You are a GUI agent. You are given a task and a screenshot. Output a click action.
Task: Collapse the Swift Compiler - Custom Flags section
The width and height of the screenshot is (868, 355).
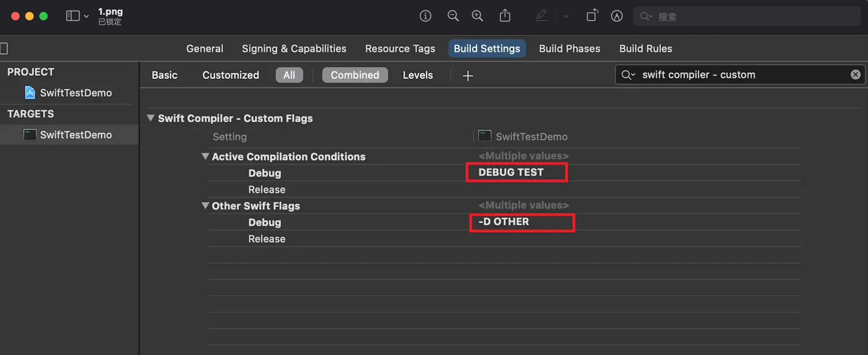pyautogui.click(x=150, y=118)
